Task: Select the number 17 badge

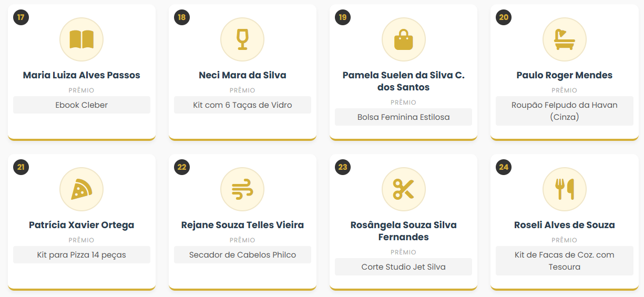Action: [x=21, y=17]
